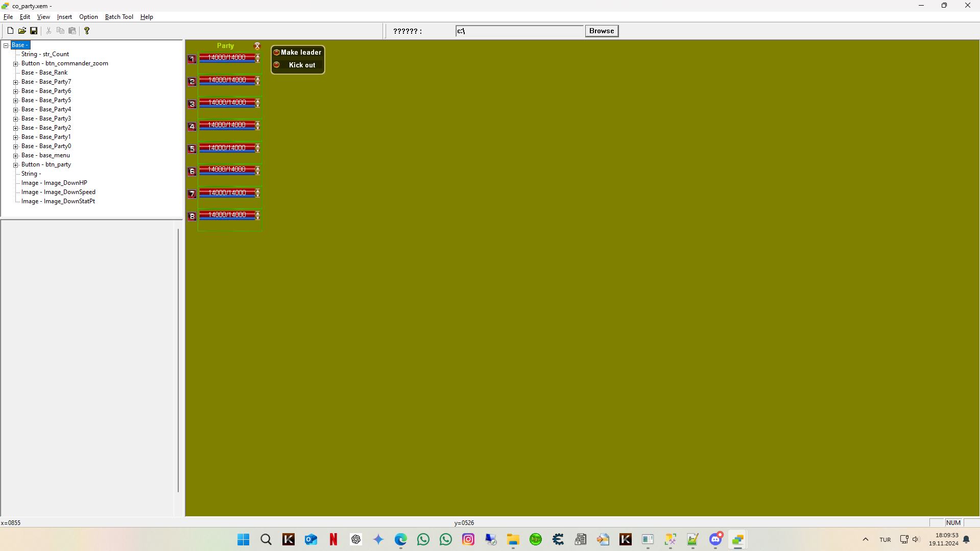Image resolution: width=980 pixels, height=551 pixels.
Task: Click the Browse button
Action: [x=601, y=31]
